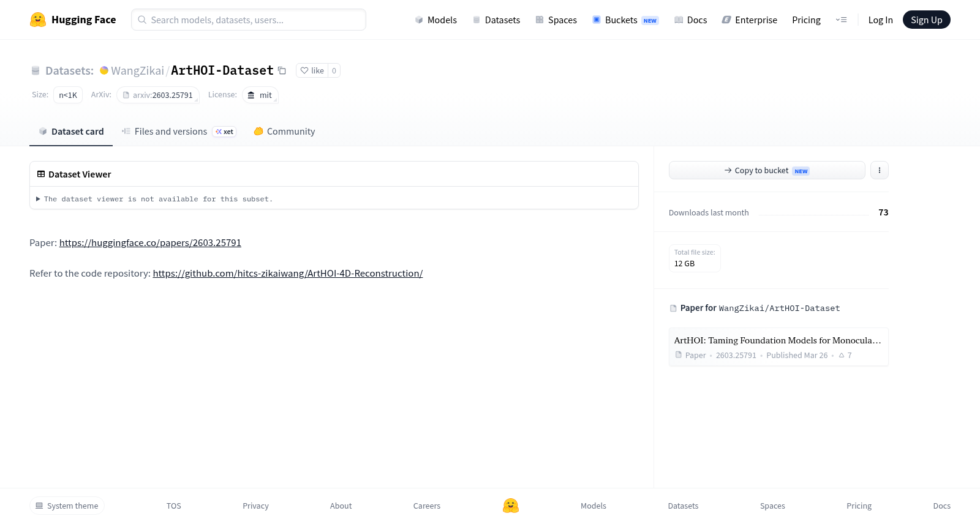Expand the dataset viewer unavailable message

point(154,199)
